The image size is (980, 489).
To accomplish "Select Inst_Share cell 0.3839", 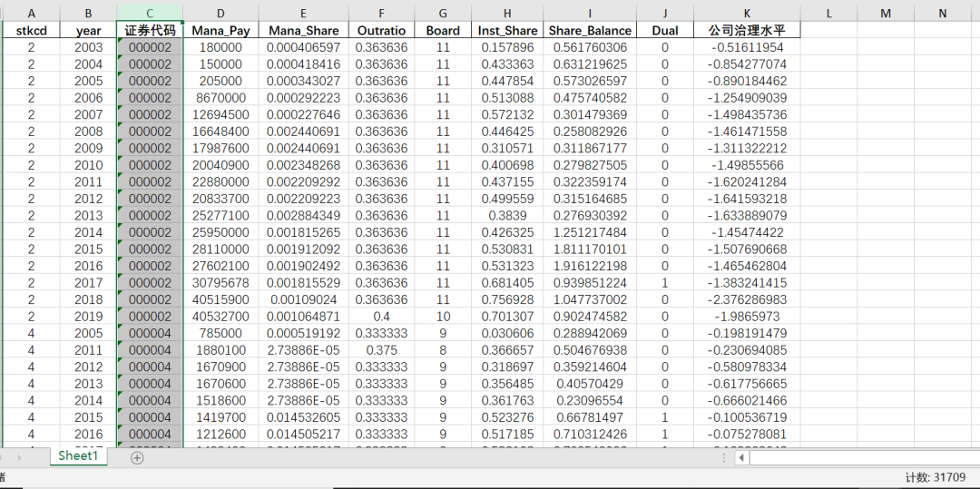I will pos(507,215).
